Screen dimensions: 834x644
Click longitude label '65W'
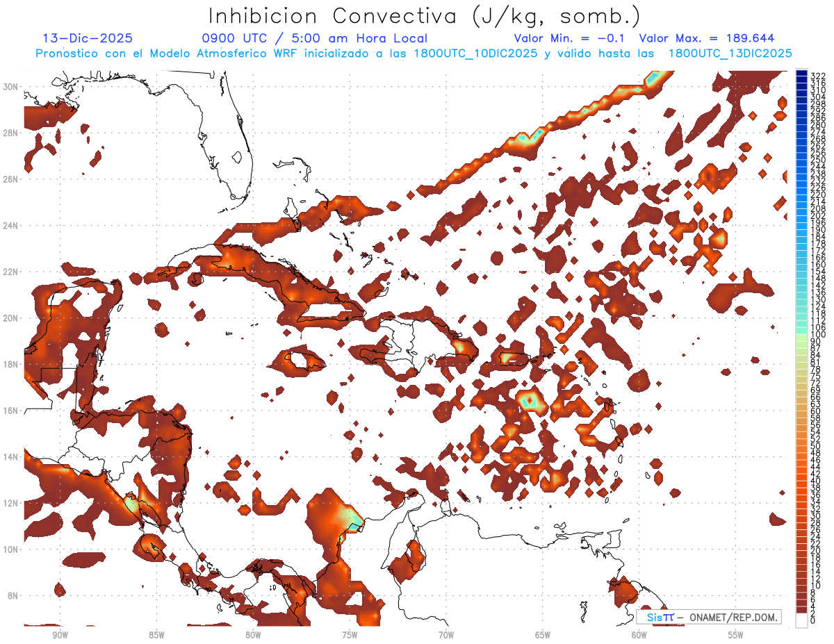pos(543,635)
